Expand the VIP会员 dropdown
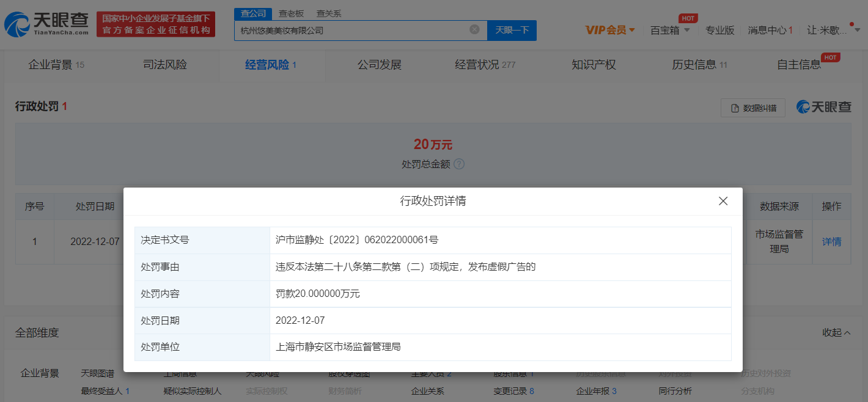The height and width of the screenshot is (402, 868). tap(610, 30)
